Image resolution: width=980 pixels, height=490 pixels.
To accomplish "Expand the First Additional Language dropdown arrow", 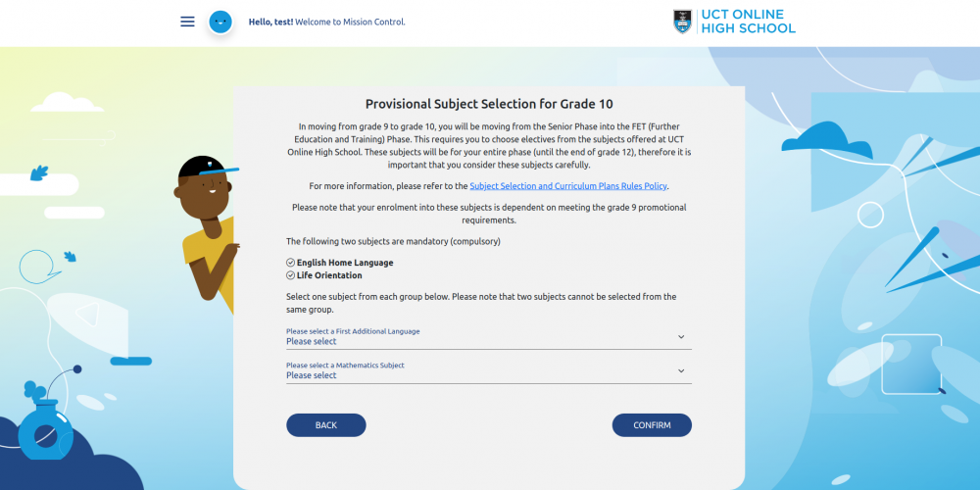I will tap(681, 337).
